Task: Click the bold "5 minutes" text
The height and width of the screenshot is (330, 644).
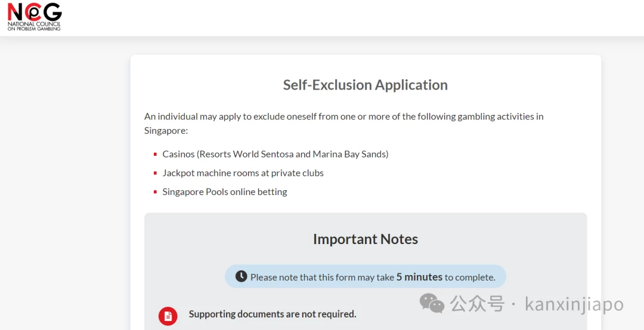Action: 419,277
